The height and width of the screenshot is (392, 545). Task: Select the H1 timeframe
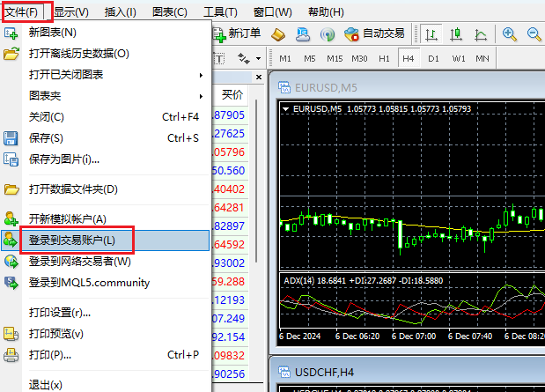(384, 59)
